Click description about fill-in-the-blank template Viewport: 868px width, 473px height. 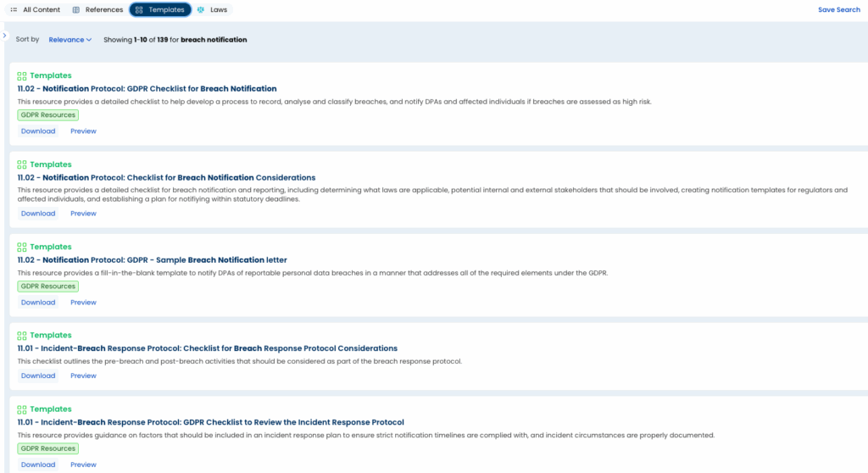(x=312, y=273)
